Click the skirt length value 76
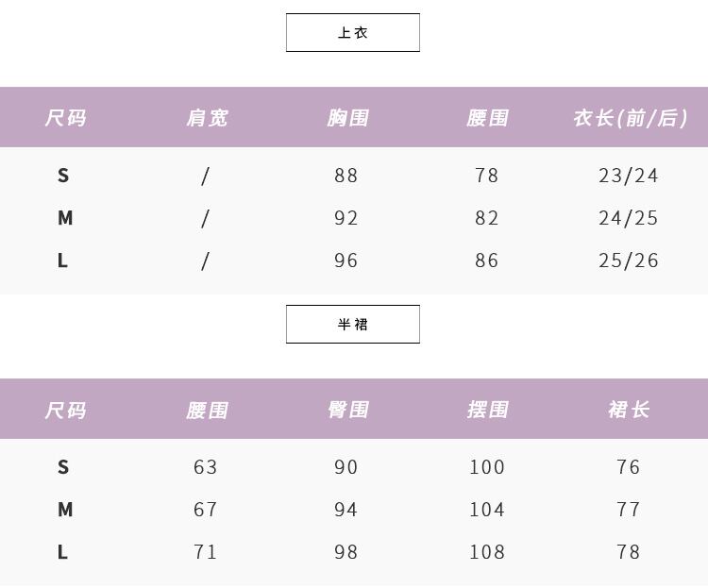 (x=629, y=467)
